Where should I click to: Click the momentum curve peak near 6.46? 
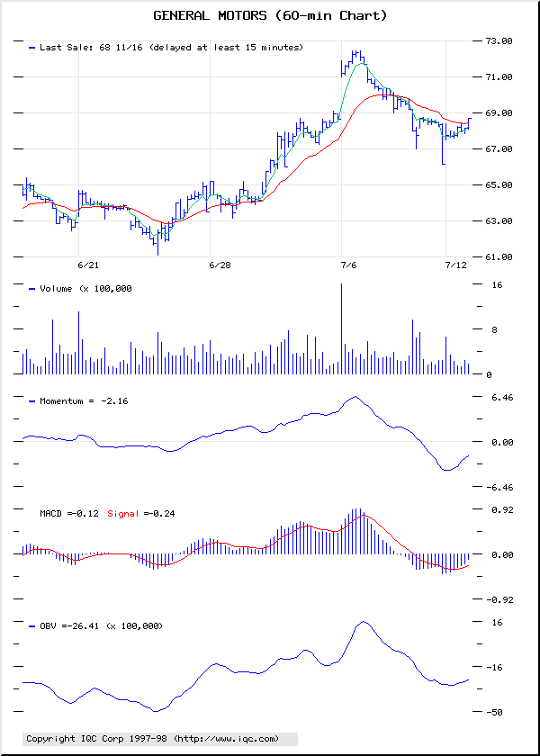pos(355,397)
